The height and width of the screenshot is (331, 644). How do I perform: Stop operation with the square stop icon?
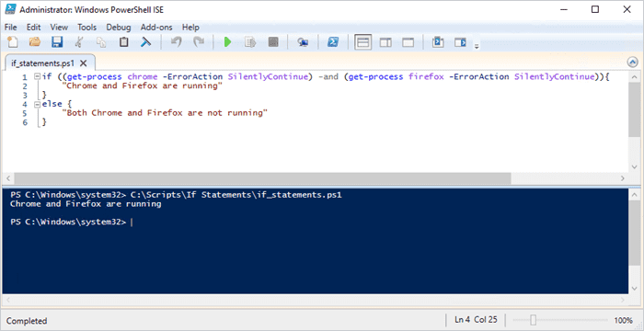tap(273, 42)
